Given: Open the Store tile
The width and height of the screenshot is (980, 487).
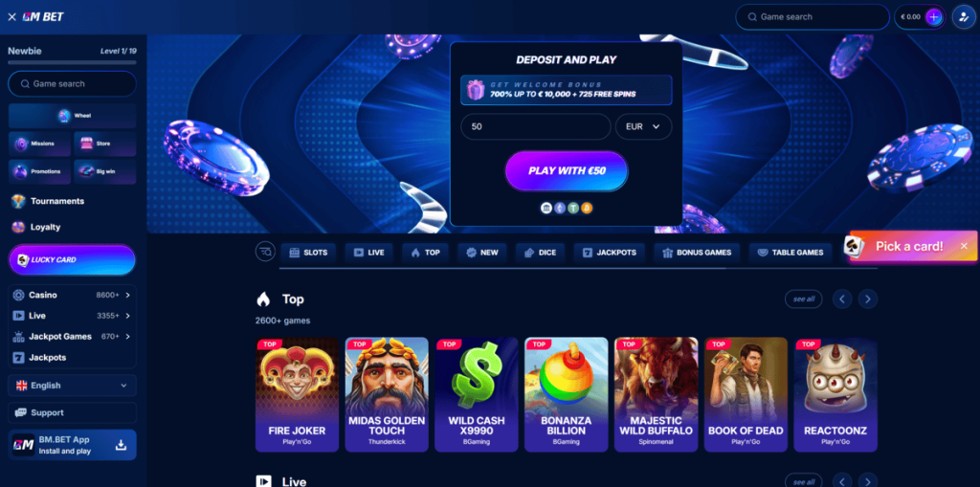Looking at the screenshot, I should pyautogui.click(x=104, y=144).
